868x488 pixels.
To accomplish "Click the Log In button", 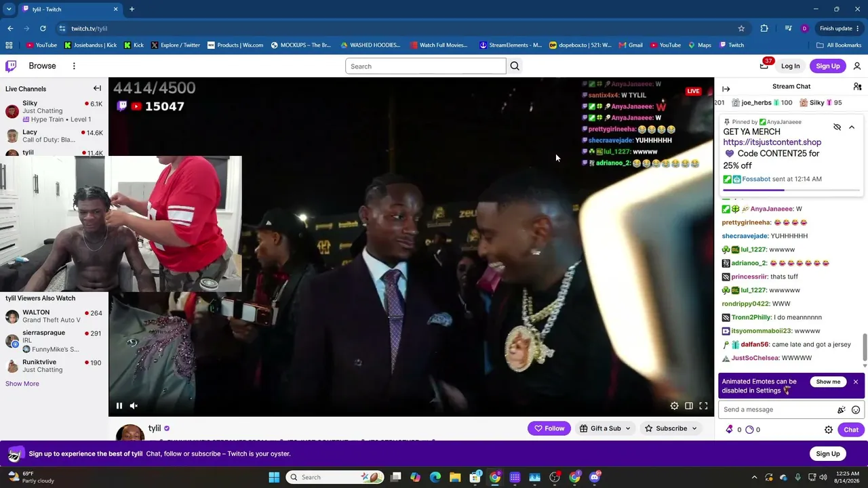I will [x=790, y=66].
